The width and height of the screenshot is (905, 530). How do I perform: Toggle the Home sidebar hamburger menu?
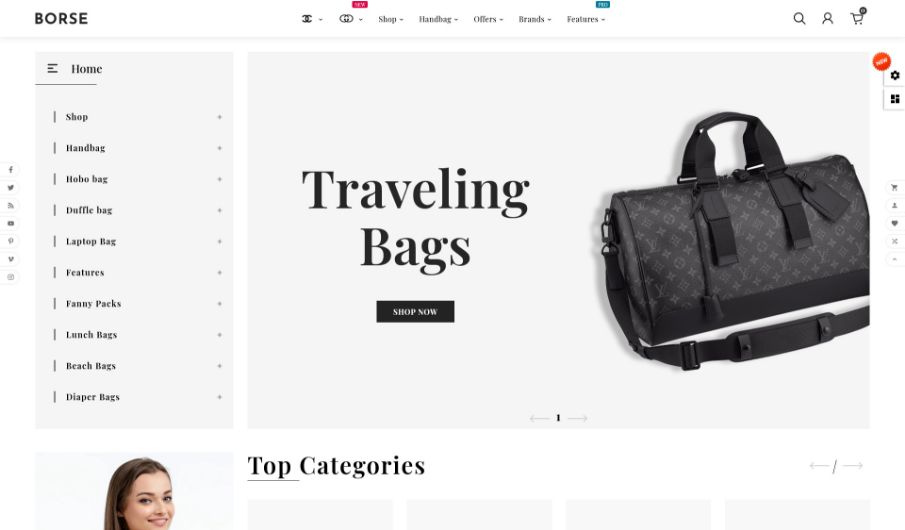pos(53,68)
